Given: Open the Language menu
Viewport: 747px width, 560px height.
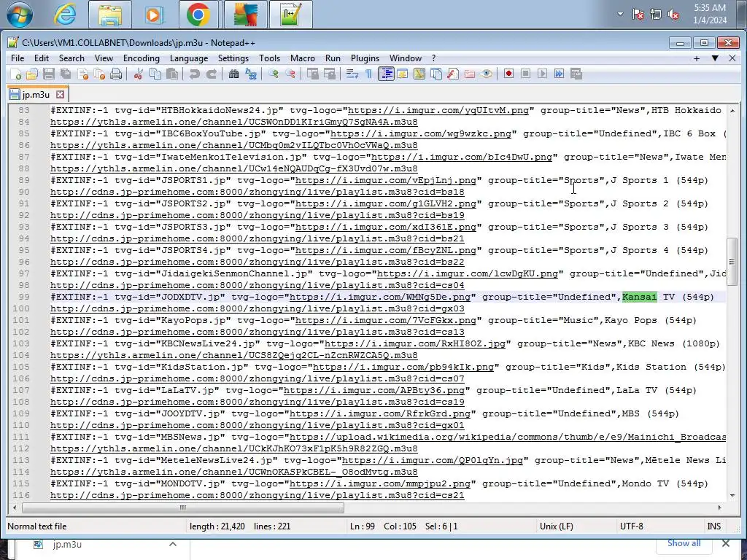Looking at the screenshot, I should click(189, 58).
